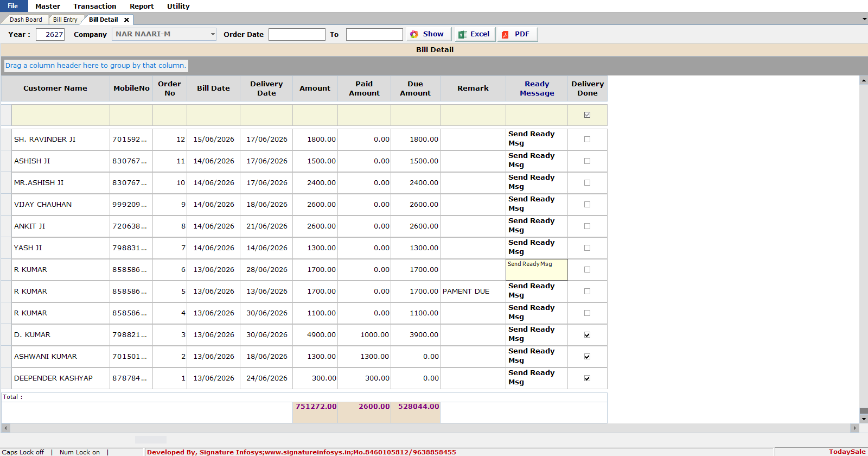This screenshot has height=456, width=868.
Task: Open the Utility menu
Action: tap(178, 6)
